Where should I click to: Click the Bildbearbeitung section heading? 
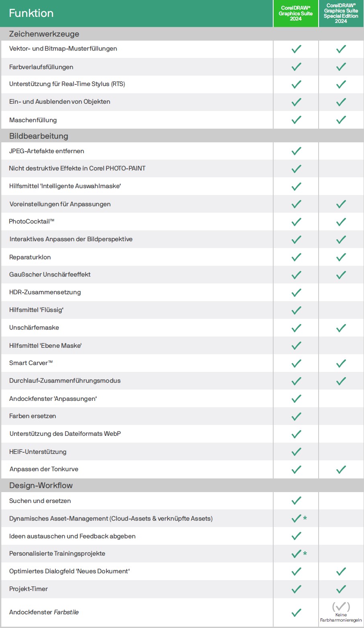point(39,136)
